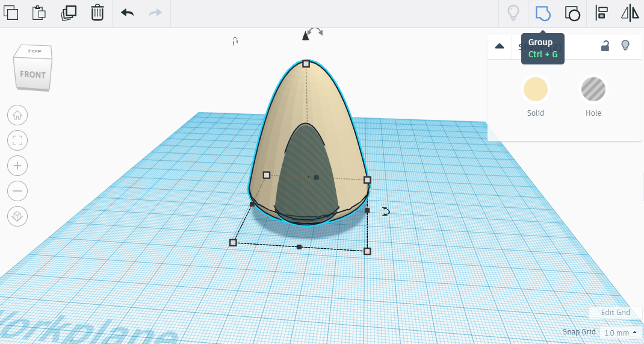Click bottom-left corner handle of bounding box

(x=233, y=242)
